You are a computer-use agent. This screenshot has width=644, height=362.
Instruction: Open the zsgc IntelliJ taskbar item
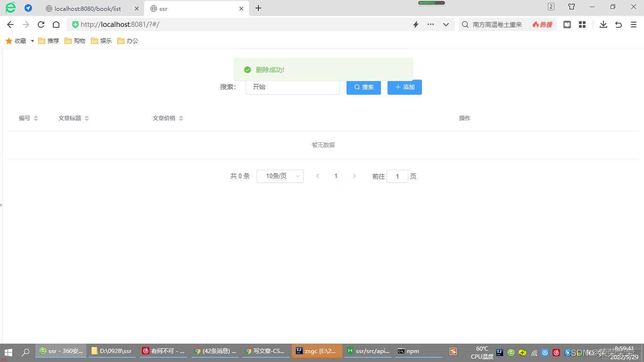tap(317, 351)
